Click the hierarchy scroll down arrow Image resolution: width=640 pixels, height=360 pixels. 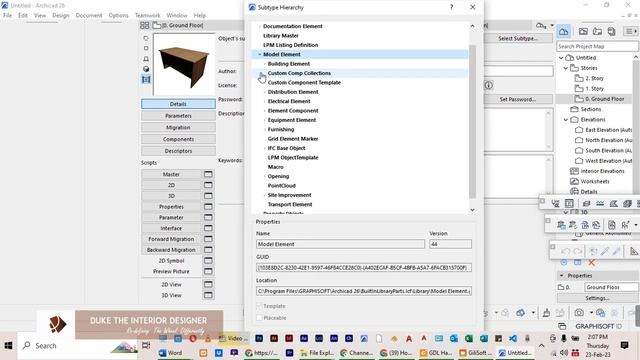click(472, 210)
